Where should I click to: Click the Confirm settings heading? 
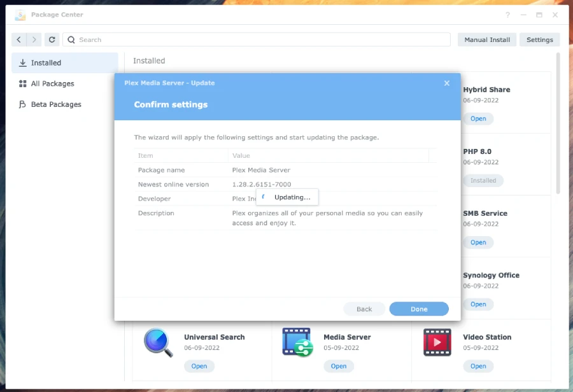(171, 104)
